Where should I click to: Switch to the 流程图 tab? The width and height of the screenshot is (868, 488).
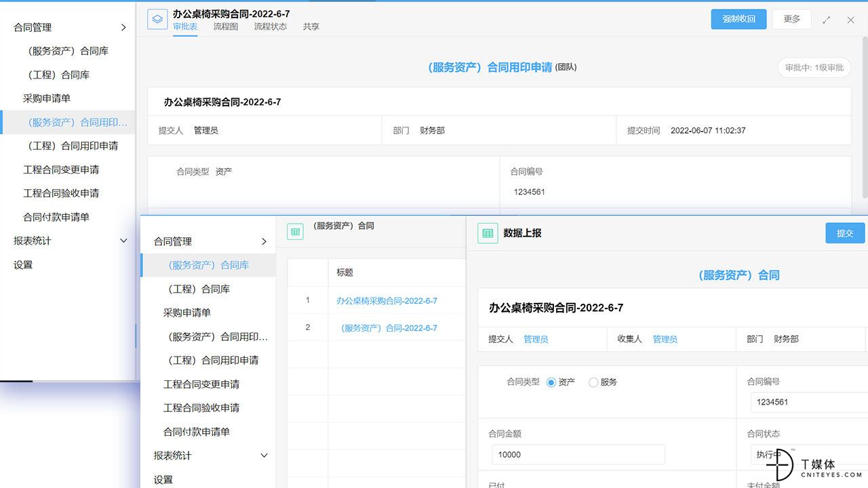226,27
